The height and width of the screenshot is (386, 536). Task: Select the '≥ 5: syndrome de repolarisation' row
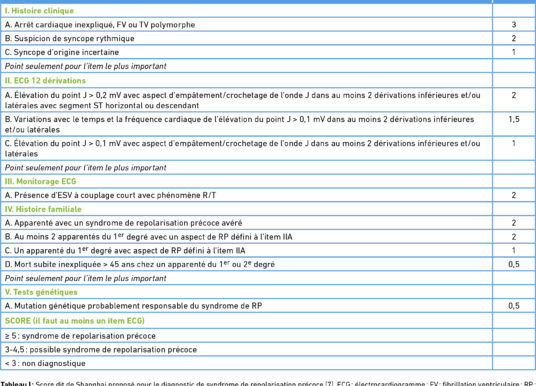[x=268, y=336]
